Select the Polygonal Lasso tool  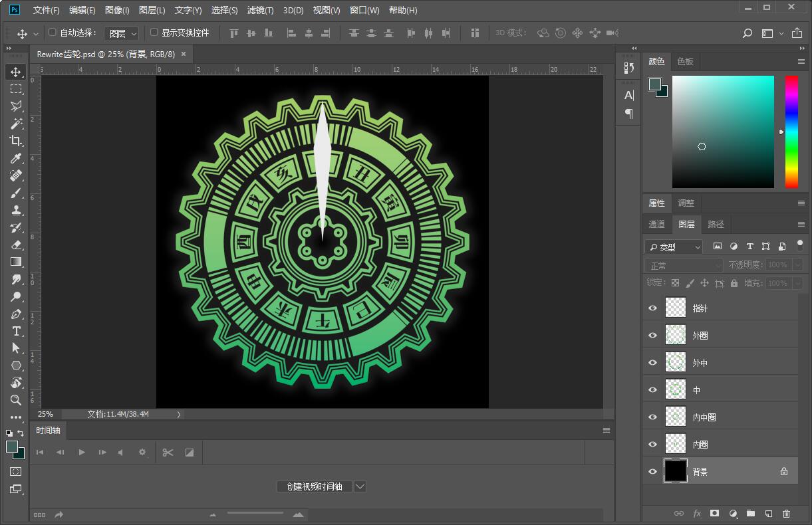click(16, 106)
